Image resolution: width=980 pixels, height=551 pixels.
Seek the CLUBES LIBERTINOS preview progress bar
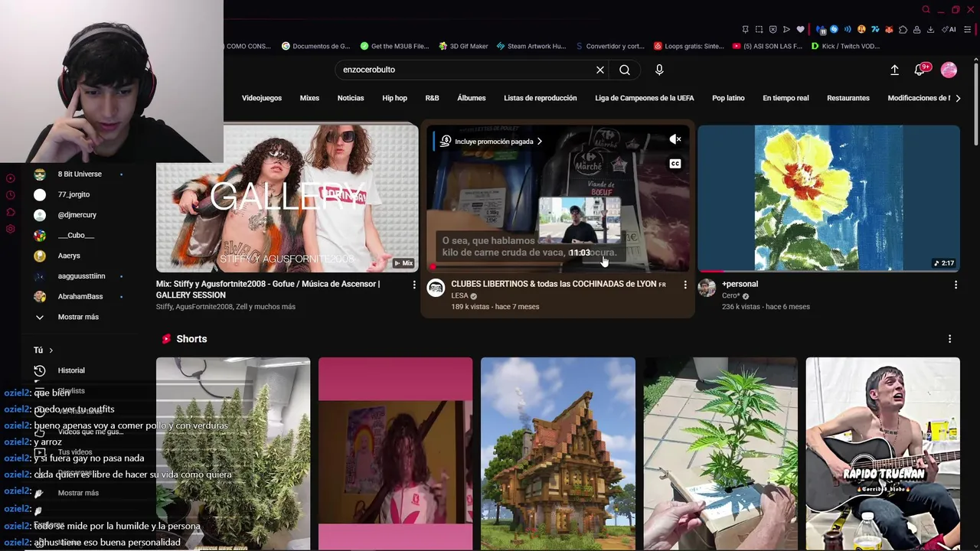click(x=558, y=268)
